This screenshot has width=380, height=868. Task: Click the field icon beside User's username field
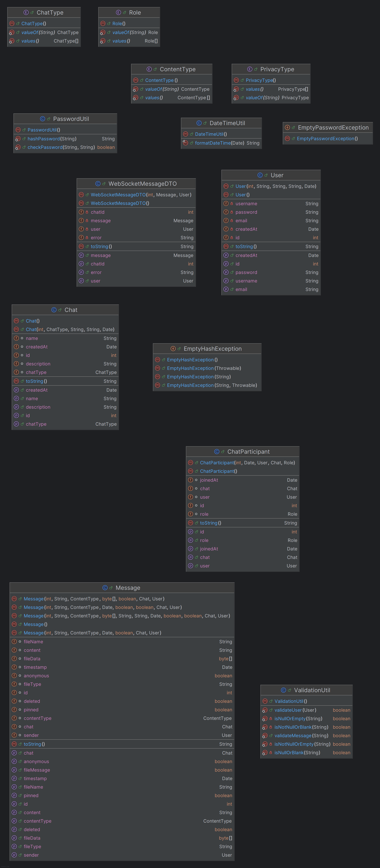click(x=226, y=203)
